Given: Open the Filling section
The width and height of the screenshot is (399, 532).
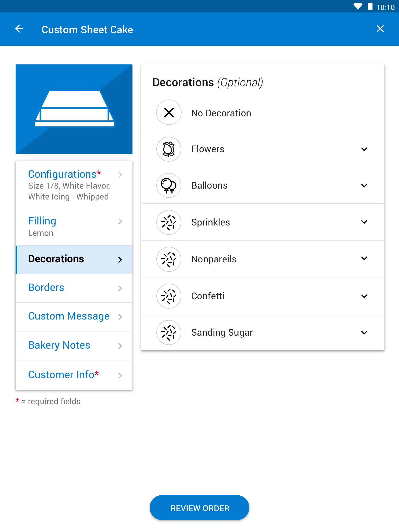Looking at the screenshot, I should click(74, 226).
